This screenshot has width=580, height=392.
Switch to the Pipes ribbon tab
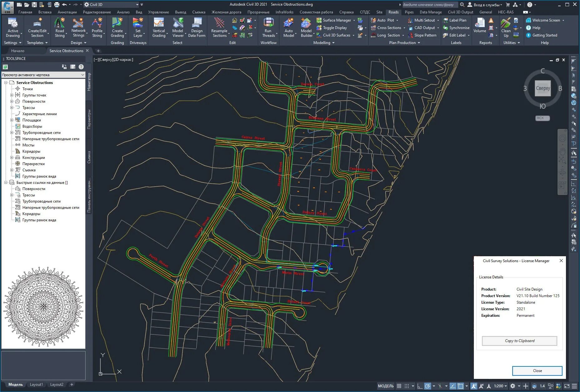(409, 12)
